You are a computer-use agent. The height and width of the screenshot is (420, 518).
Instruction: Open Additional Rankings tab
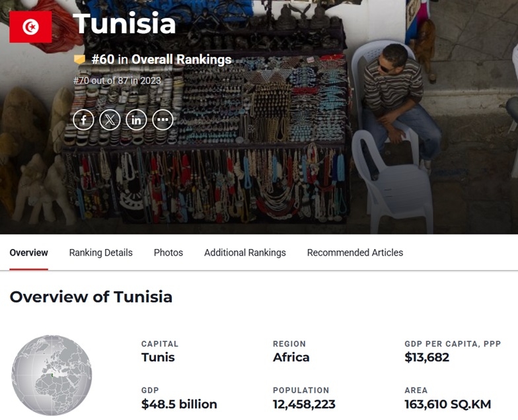pos(244,252)
